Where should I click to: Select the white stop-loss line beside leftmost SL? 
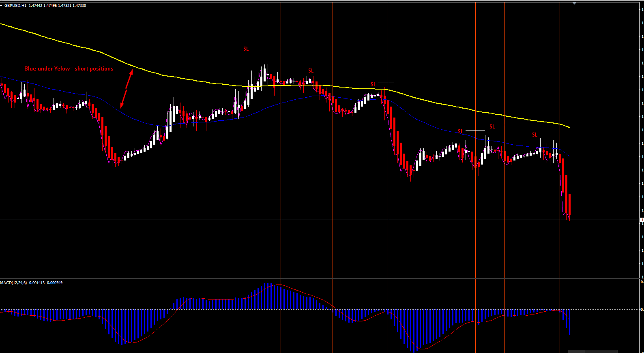pyautogui.click(x=277, y=48)
